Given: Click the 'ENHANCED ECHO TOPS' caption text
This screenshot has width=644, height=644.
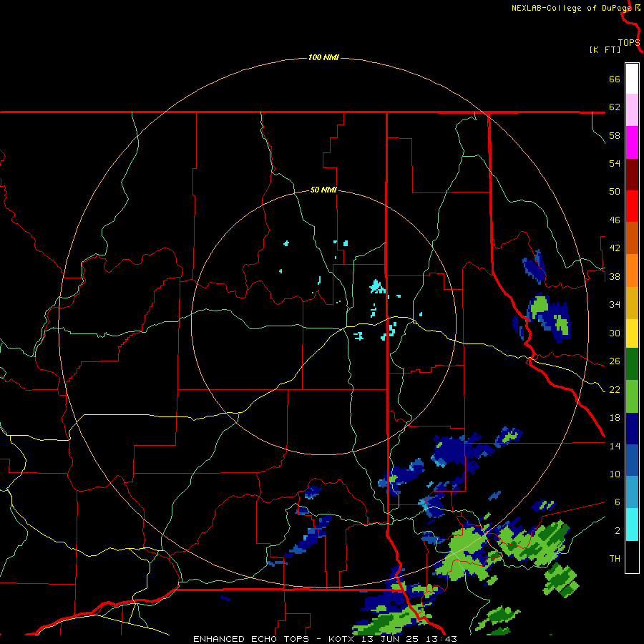Looking at the screenshot, I should coord(251,639).
